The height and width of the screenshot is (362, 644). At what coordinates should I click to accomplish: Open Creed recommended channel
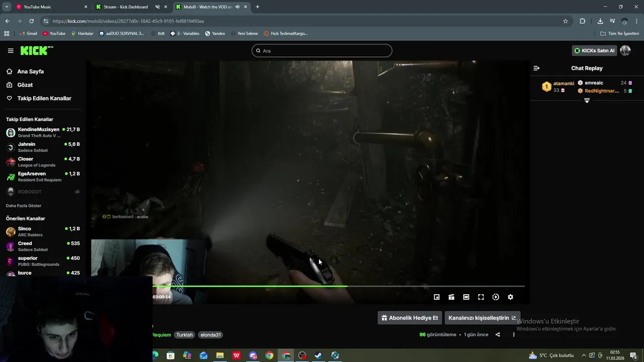pos(43,246)
